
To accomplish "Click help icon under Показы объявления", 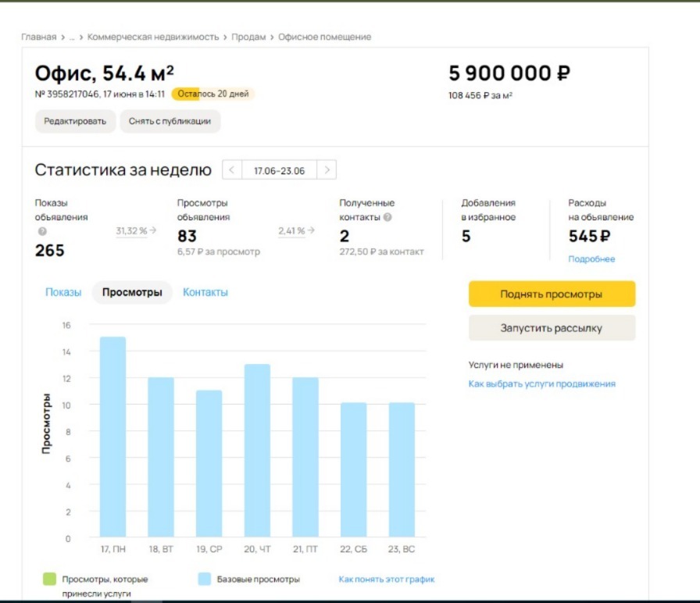I will click(42, 231).
